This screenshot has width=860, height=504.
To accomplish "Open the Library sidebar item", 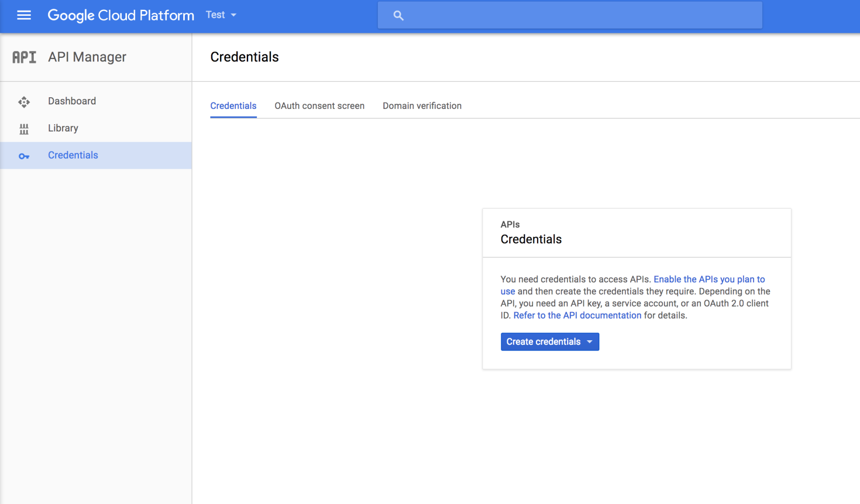I will click(96, 128).
